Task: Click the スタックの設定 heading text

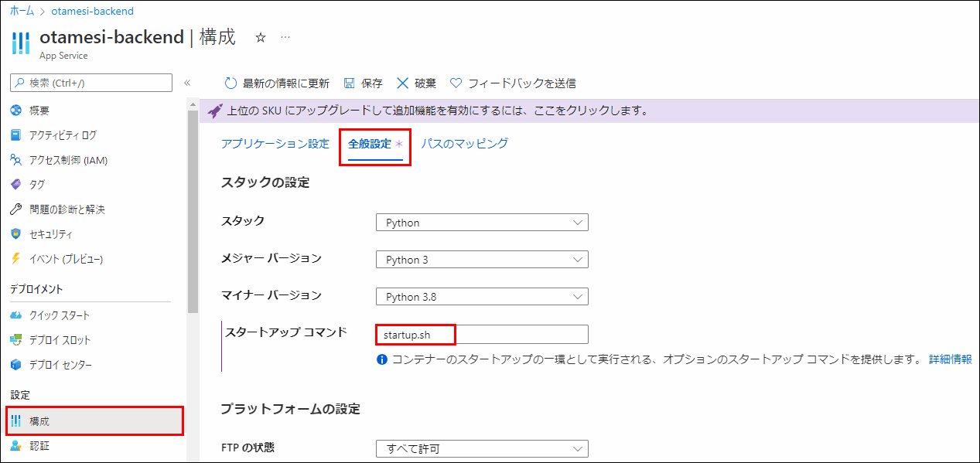Action: tap(265, 183)
